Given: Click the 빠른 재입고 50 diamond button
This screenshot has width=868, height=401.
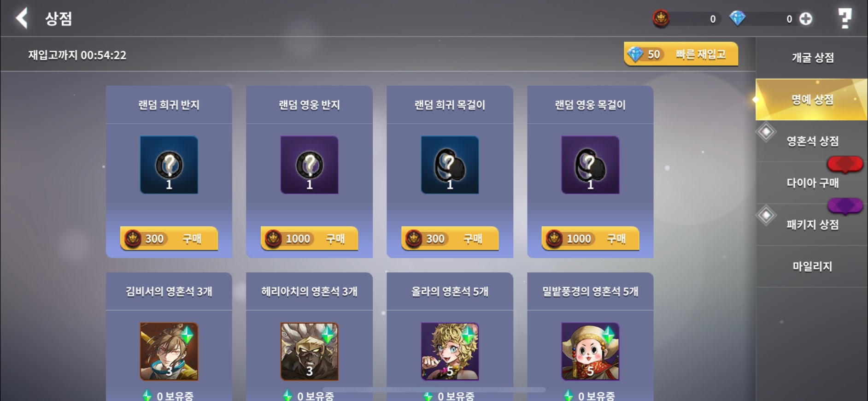Looking at the screenshot, I should (x=681, y=54).
